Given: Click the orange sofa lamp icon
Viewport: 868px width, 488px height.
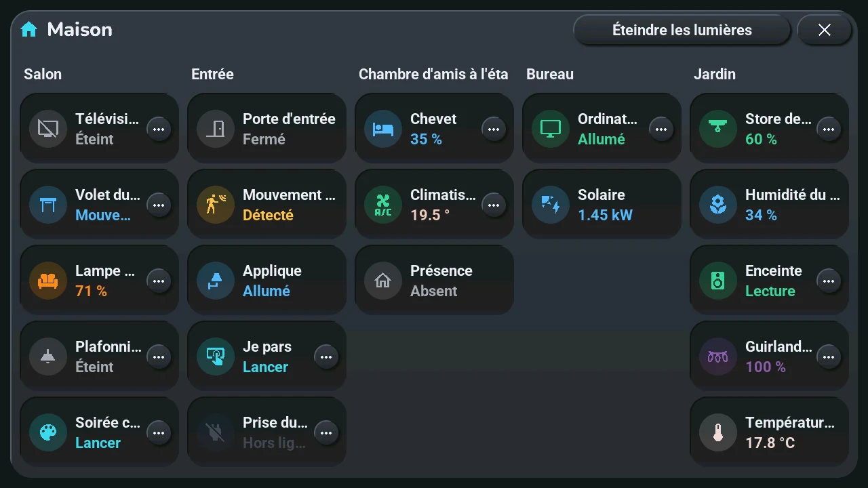Looking at the screenshot, I should (x=48, y=280).
